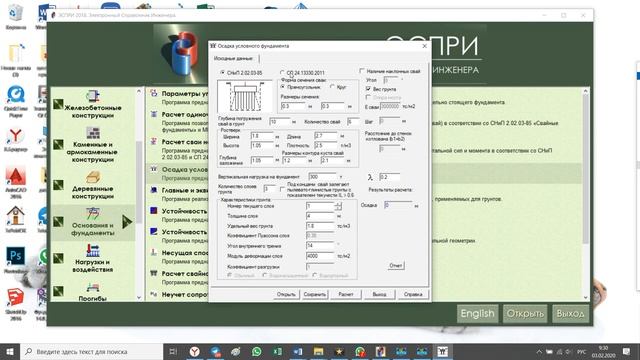Image resolution: width=640 pixels, height=360 pixels.
Task: Switch language with the English button
Action: (x=477, y=313)
